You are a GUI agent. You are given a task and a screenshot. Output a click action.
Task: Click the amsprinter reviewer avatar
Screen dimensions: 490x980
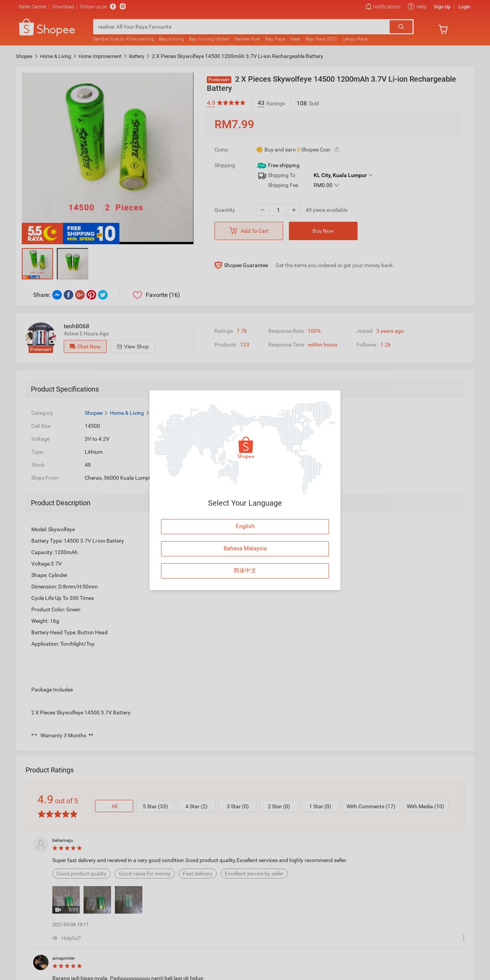[41, 962]
